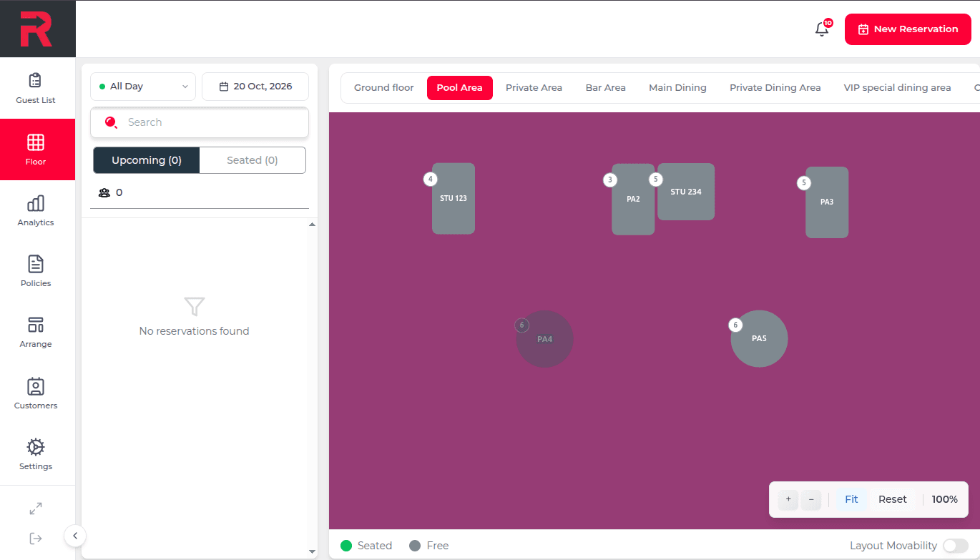980x560 pixels.
Task: Open the notifications bell
Action: (822, 29)
